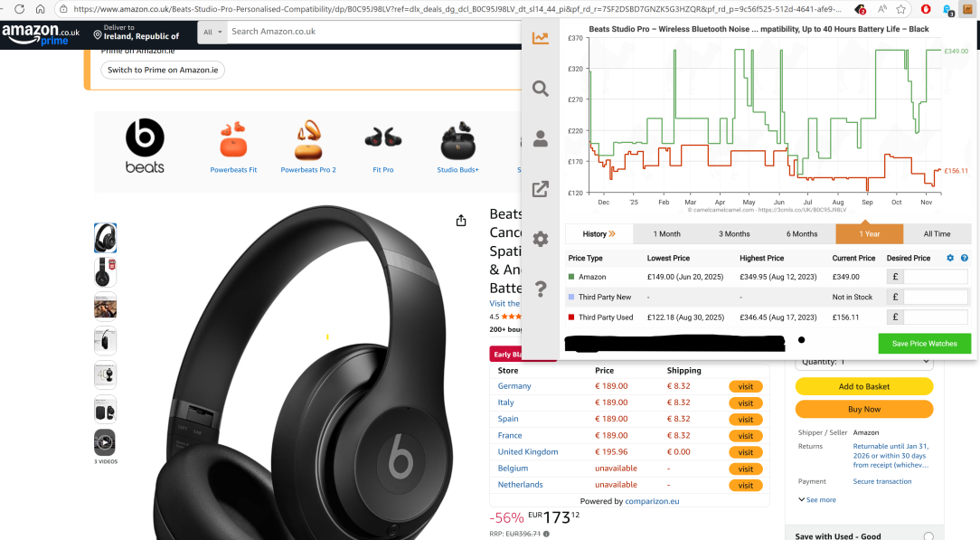Switch chart range to 6 Months
980x540 pixels.
[x=802, y=233]
